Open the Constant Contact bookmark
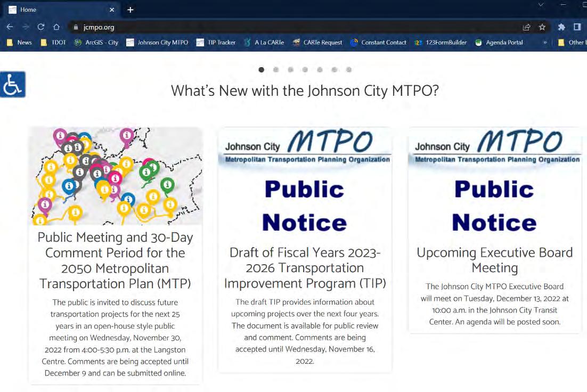 379,43
